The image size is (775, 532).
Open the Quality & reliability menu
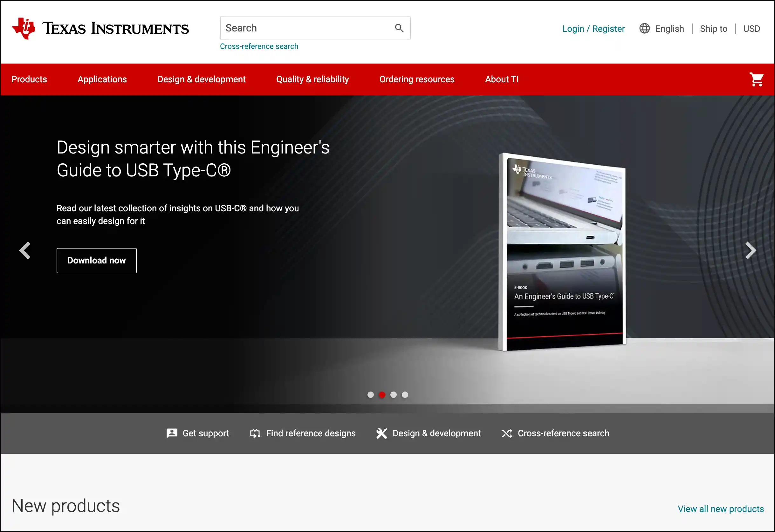[312, 79]
